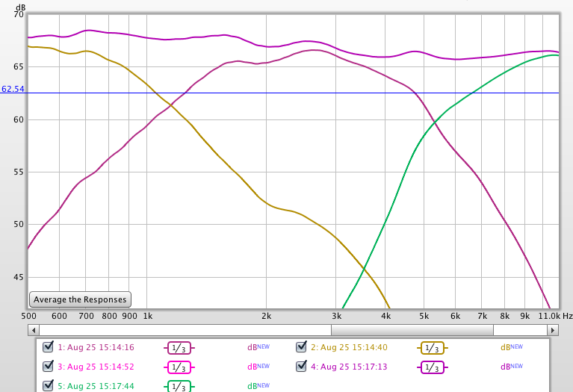Disable the 3: Aug 25 15:14:52 trace checkbox
The image size is (573, 392).
coord(49,366)
